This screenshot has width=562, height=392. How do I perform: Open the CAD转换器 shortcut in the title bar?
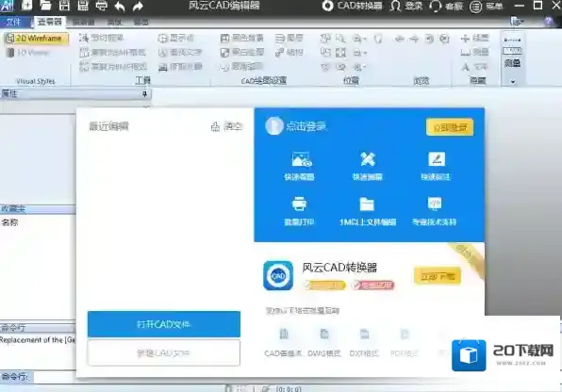352,6
